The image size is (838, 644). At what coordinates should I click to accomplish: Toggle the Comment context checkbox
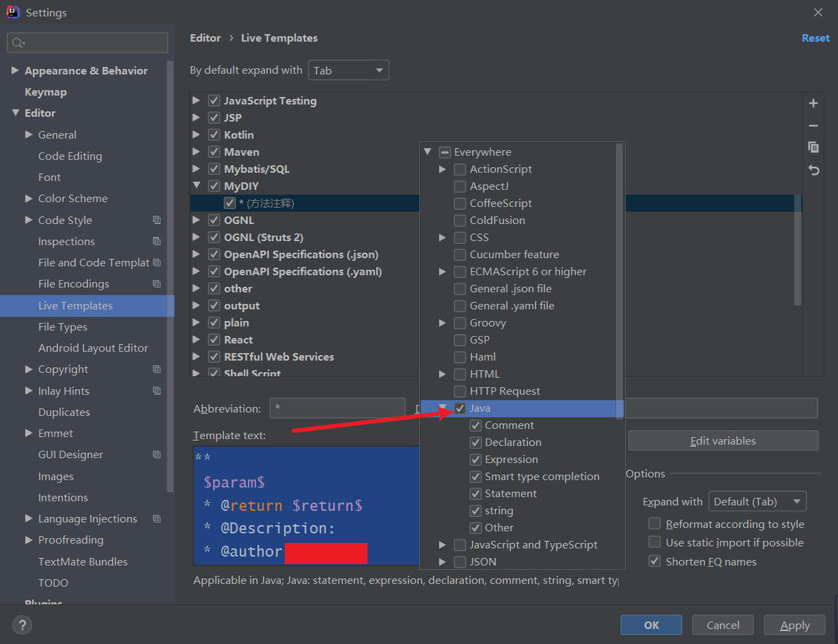[x=475, y=425]
